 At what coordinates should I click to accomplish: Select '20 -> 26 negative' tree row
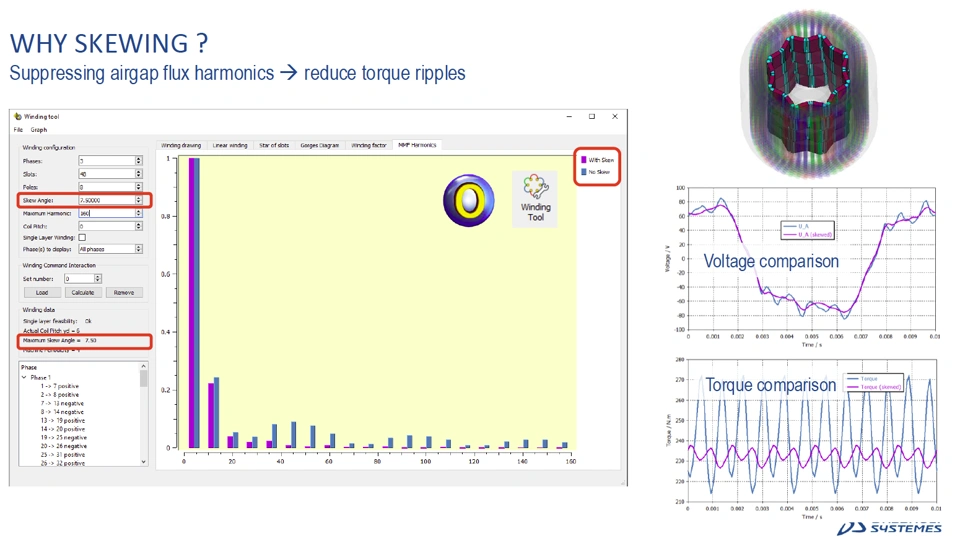click(64, 446)
